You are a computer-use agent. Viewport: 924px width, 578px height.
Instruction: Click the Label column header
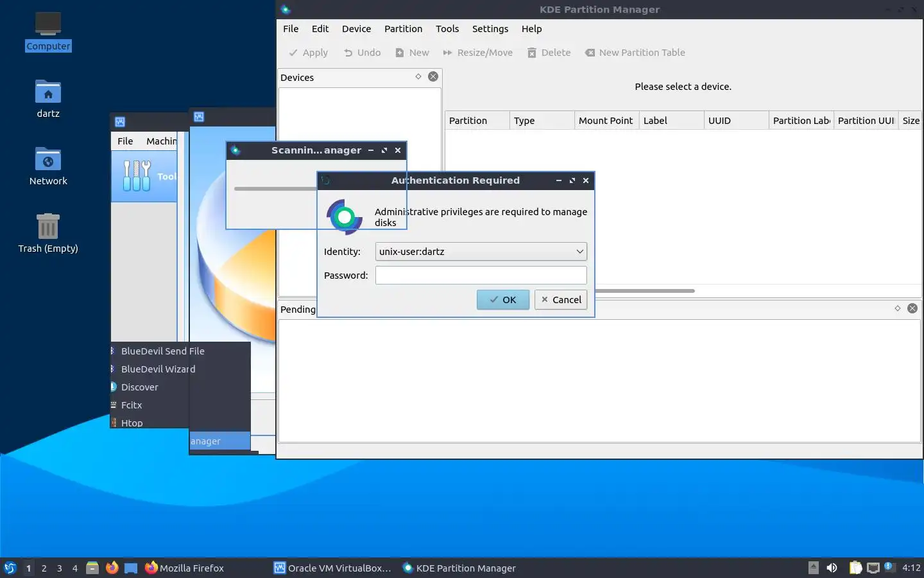click(672, 121)
